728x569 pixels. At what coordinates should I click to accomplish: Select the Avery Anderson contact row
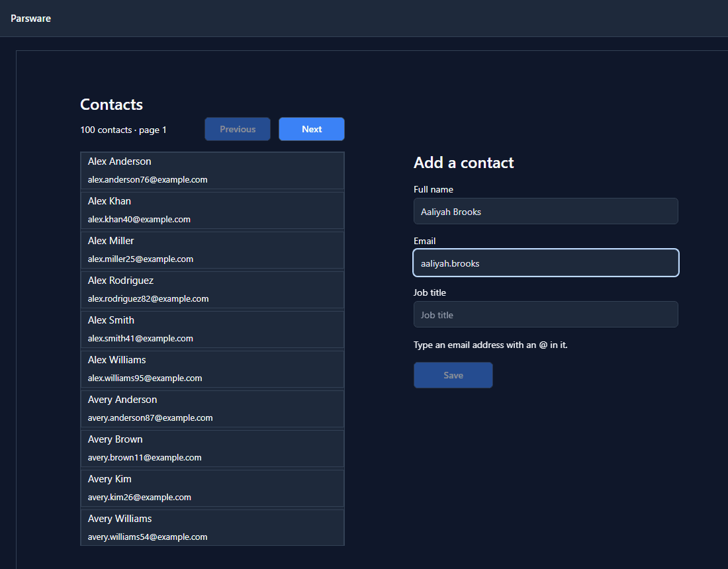click(212, 408)
